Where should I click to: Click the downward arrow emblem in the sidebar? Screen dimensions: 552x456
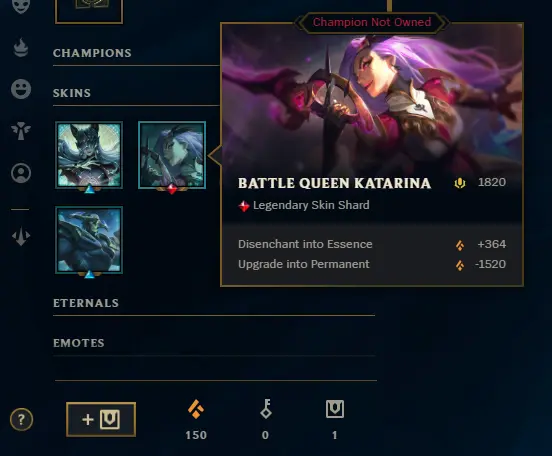21,236
